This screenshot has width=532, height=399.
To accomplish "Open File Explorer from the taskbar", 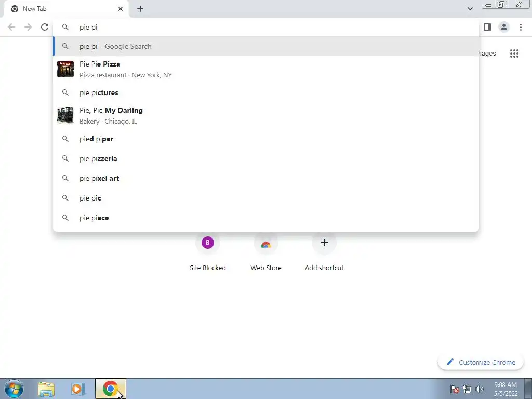I will [46, 389].
